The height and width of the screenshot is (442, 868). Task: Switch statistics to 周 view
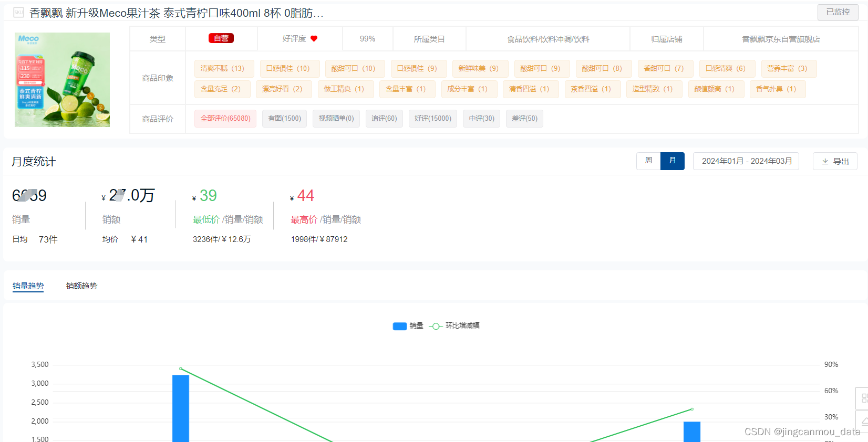click(x=648, y=161)
